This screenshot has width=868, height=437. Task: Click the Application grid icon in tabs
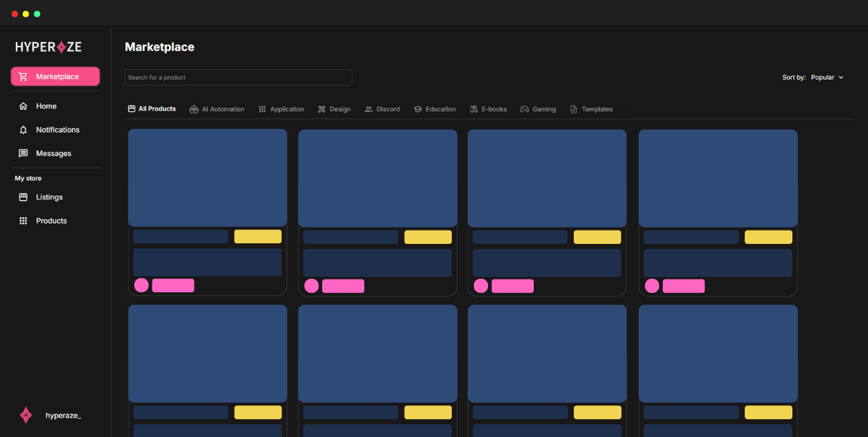click(x=262, y=109)
